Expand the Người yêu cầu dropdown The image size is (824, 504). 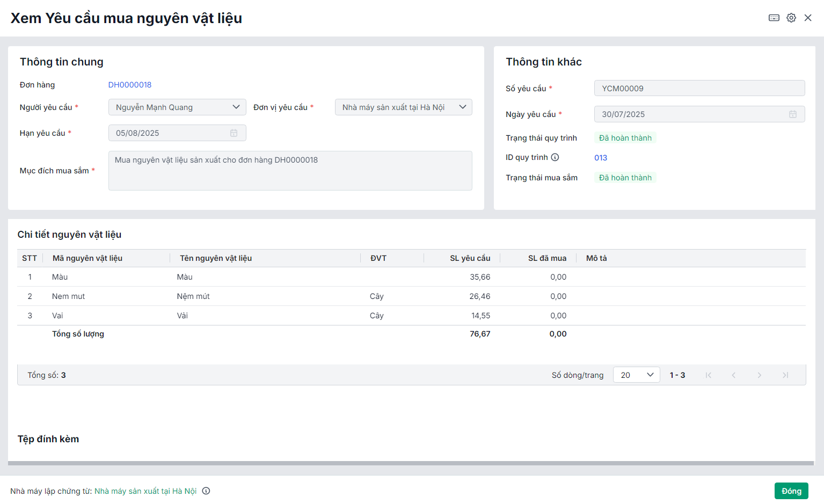pyautogui.click(x=236, y=107)
